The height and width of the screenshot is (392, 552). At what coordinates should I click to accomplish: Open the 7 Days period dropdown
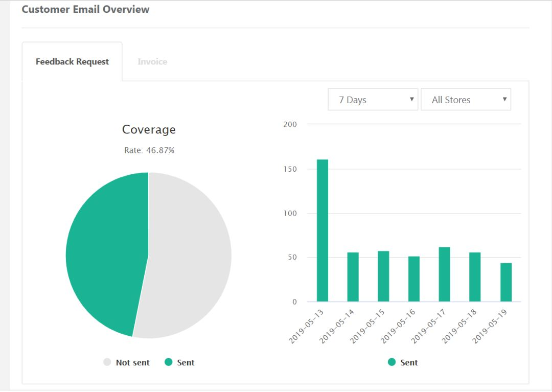click(x=373, y=100)
